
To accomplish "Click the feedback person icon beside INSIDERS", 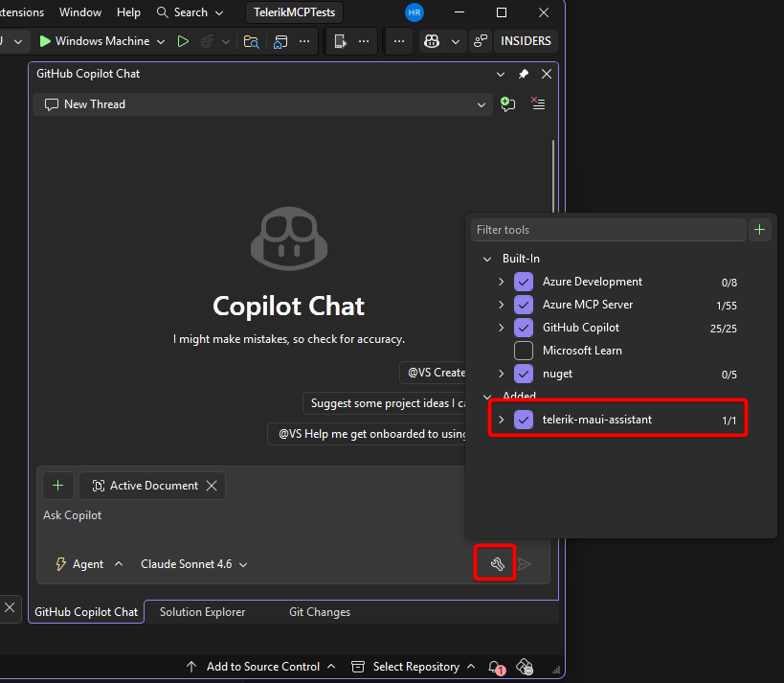I will tap(481, 41).
